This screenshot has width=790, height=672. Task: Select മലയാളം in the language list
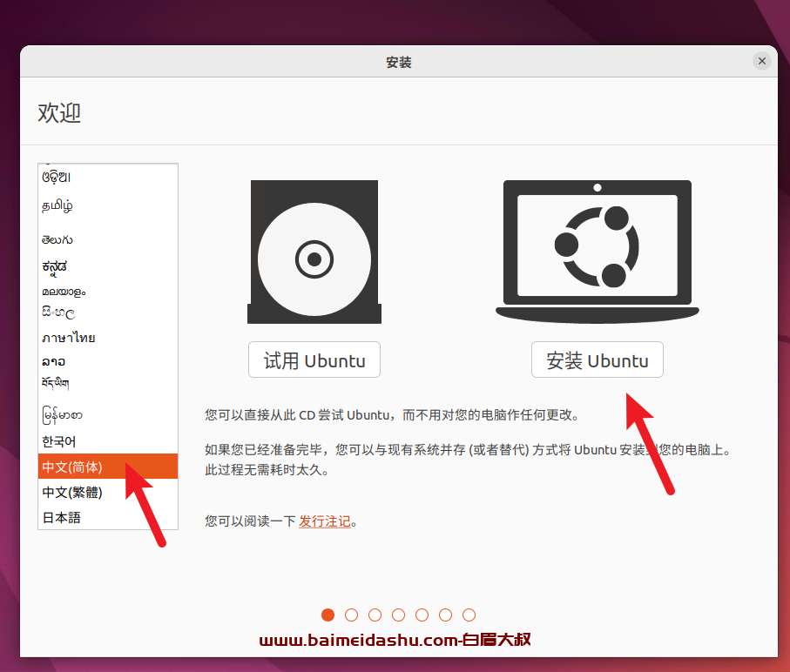[108, 292]
